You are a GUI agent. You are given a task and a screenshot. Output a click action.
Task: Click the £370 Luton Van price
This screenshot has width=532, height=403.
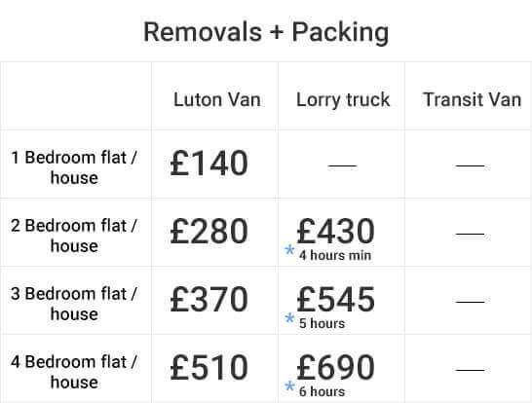(209, 299)
